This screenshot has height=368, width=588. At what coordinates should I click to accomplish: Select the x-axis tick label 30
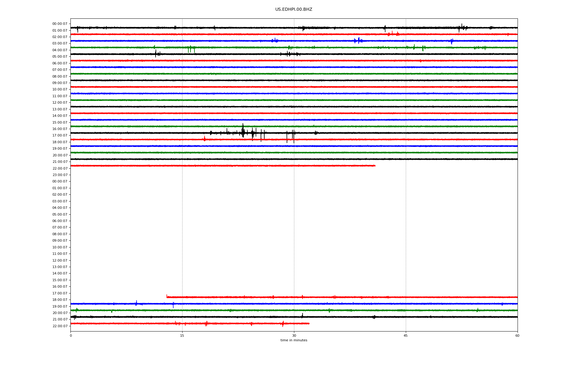tap(294, 335)
